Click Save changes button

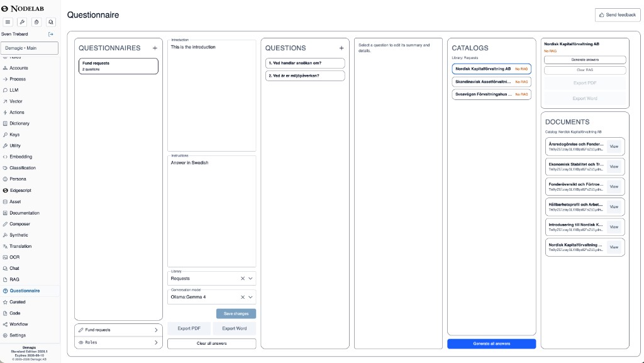pyautogui.click(x=236, y=314)
